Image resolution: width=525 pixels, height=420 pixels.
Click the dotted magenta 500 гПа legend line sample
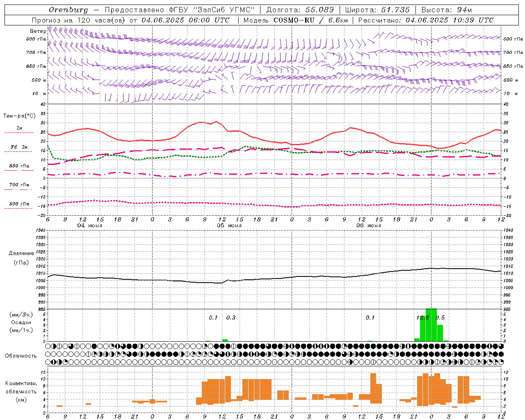[18, 209]
